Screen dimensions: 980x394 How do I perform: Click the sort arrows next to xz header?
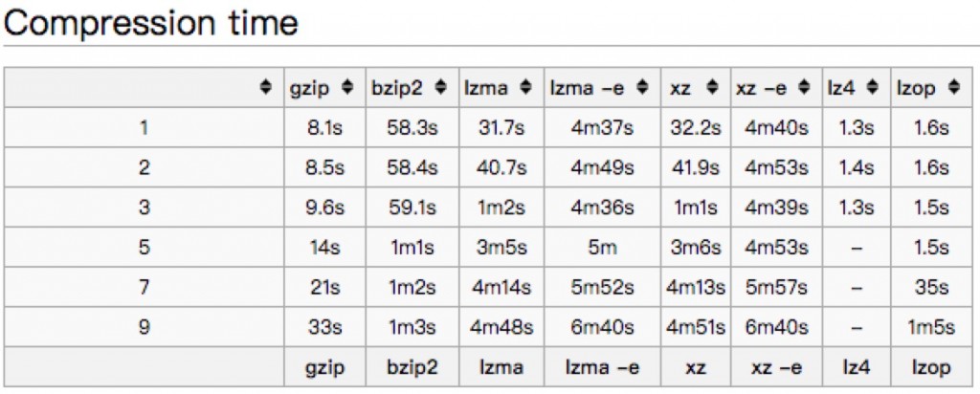pos(711,88)
